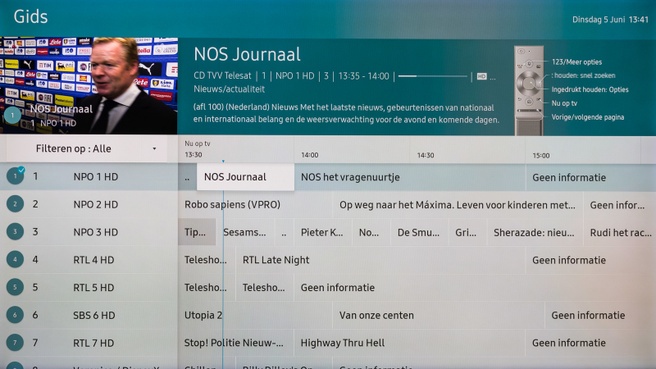Select NOS het vragenuurtje program
Viewport: 656px width, 369px height.
click(410, 177)
